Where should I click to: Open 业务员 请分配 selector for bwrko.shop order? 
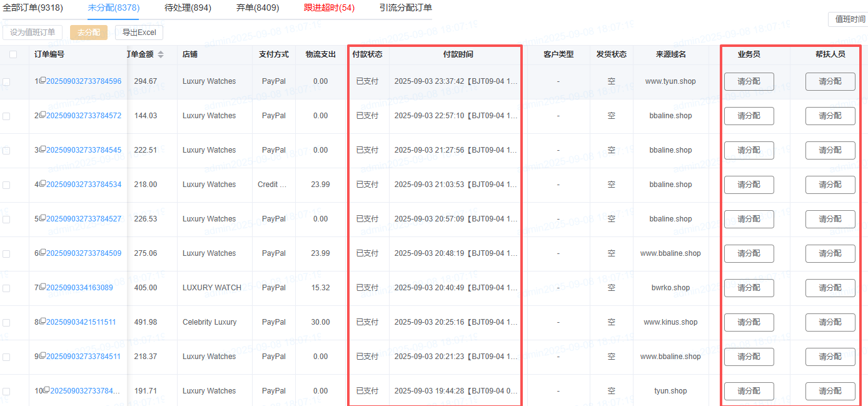tap(749, 288)
